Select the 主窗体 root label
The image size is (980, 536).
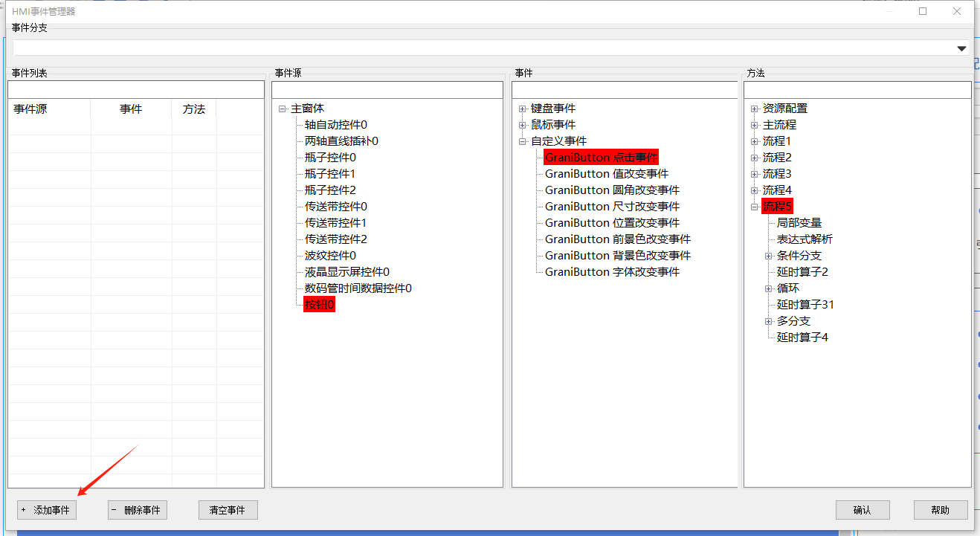point(307,109)
